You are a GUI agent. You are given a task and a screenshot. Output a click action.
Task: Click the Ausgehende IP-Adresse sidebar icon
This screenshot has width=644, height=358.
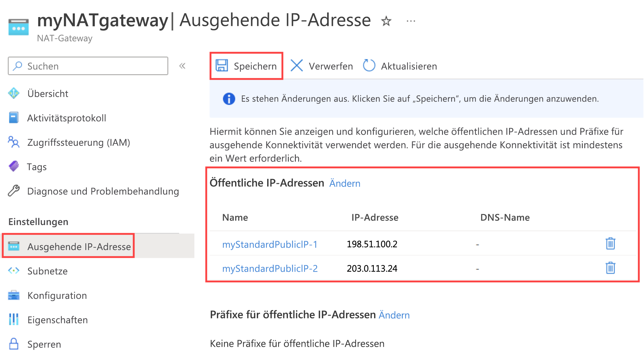click(x=14, y=246)
